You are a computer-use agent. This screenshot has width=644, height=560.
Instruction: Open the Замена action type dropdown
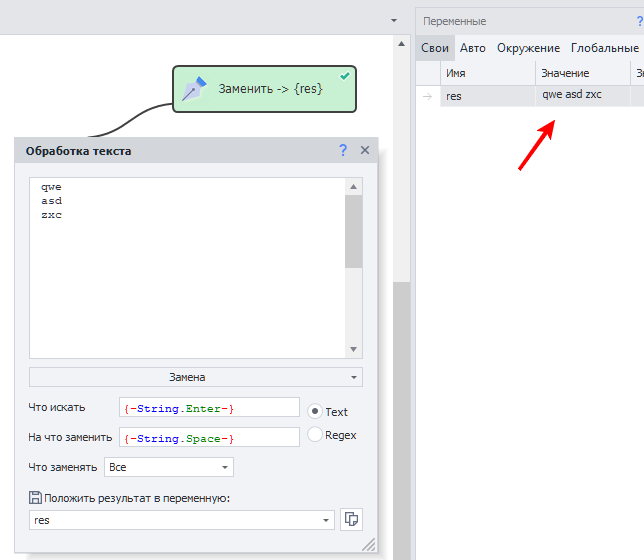[x=195, y=377]
